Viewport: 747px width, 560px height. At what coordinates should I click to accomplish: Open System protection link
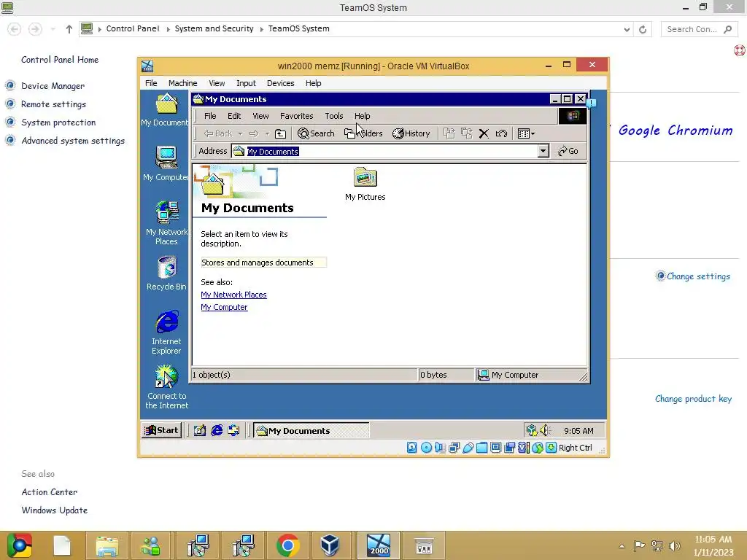(58, 122)
